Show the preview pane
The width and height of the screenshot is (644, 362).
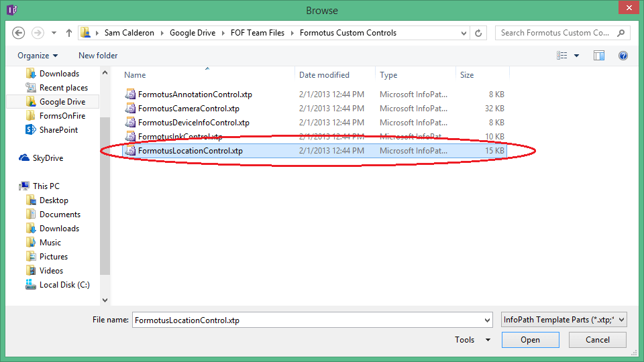(599, 56)
